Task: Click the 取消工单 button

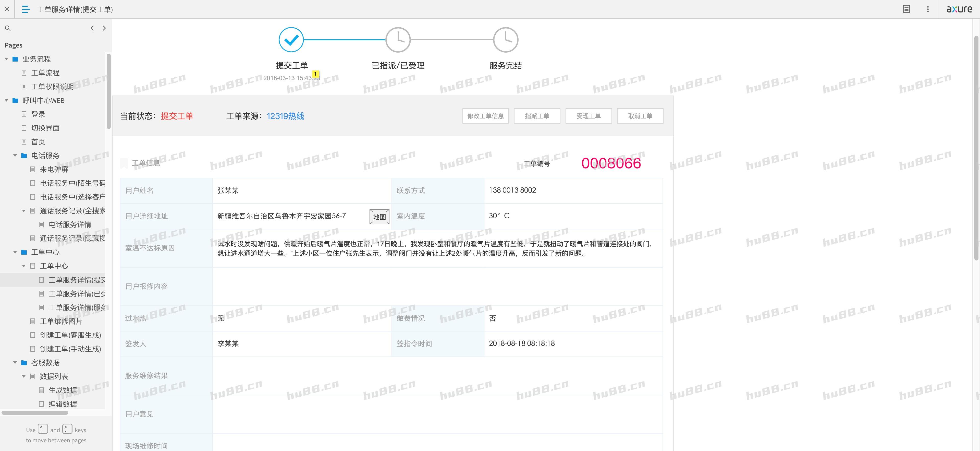Action: pos(640,116)
